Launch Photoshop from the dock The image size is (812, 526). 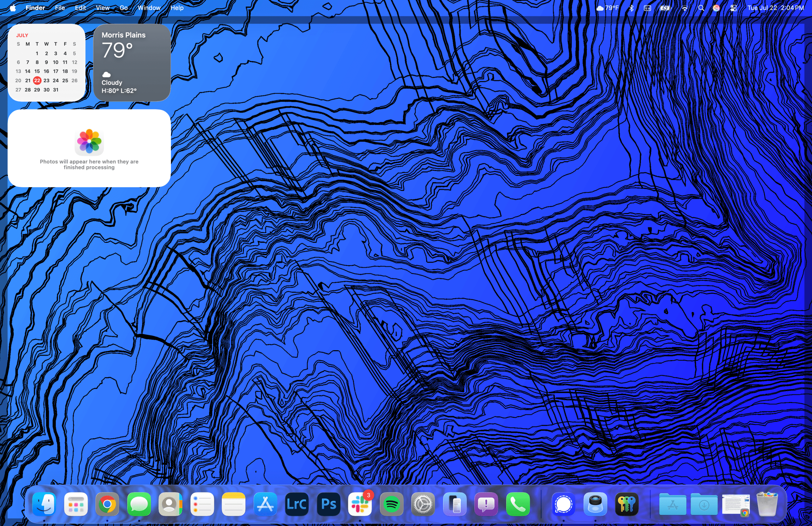328,504
